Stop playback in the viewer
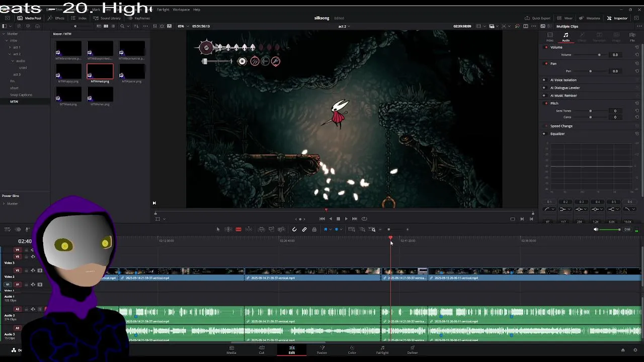Viewport: 644px width, 362px height. tap(338, 219)
